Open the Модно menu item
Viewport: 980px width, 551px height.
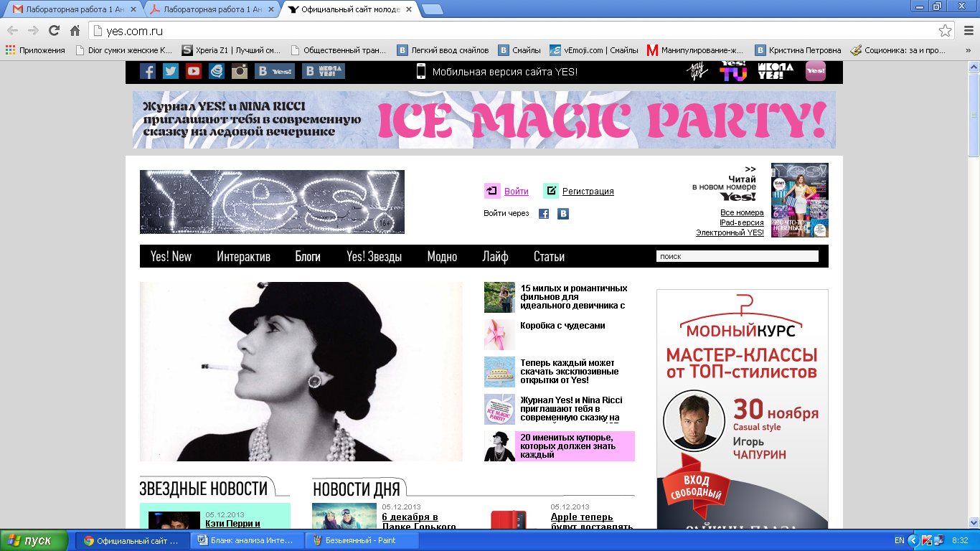coord(442,256)
